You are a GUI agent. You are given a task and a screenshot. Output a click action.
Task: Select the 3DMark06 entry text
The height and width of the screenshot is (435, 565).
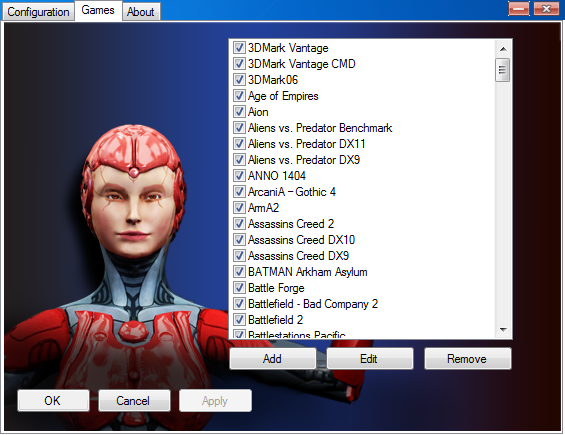(x=273, y=80)
